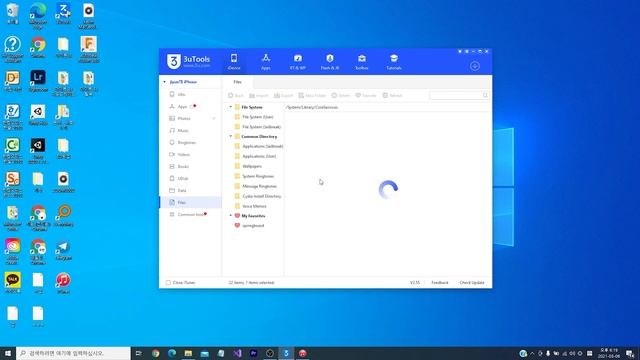Viewport: 640px width, 360px height.
Task: Open the Lightroom desktop shortcut
Action: [x=38, y=81]
